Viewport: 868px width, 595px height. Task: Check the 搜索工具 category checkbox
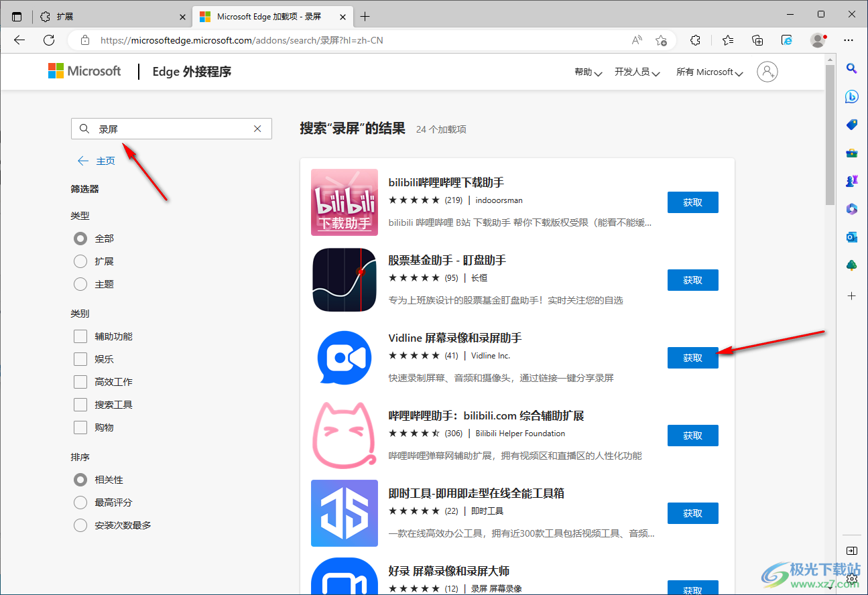[80, 405]
